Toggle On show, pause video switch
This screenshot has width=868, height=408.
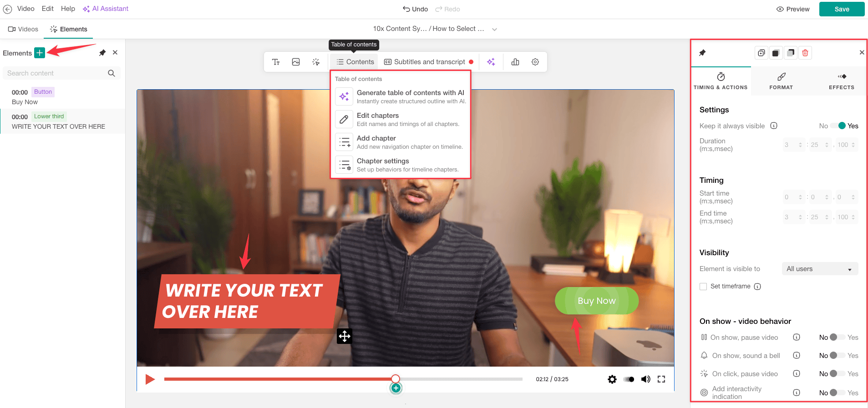(x=838, y=337)
